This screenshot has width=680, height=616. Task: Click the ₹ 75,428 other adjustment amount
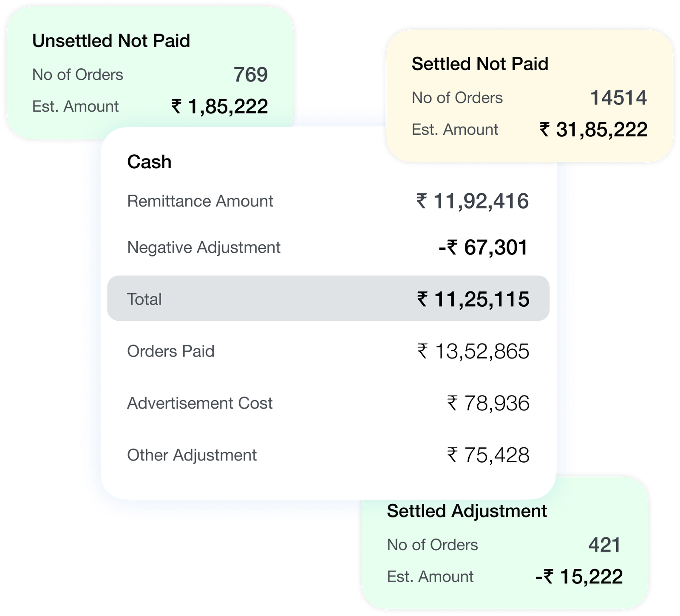tap(488, 455)
